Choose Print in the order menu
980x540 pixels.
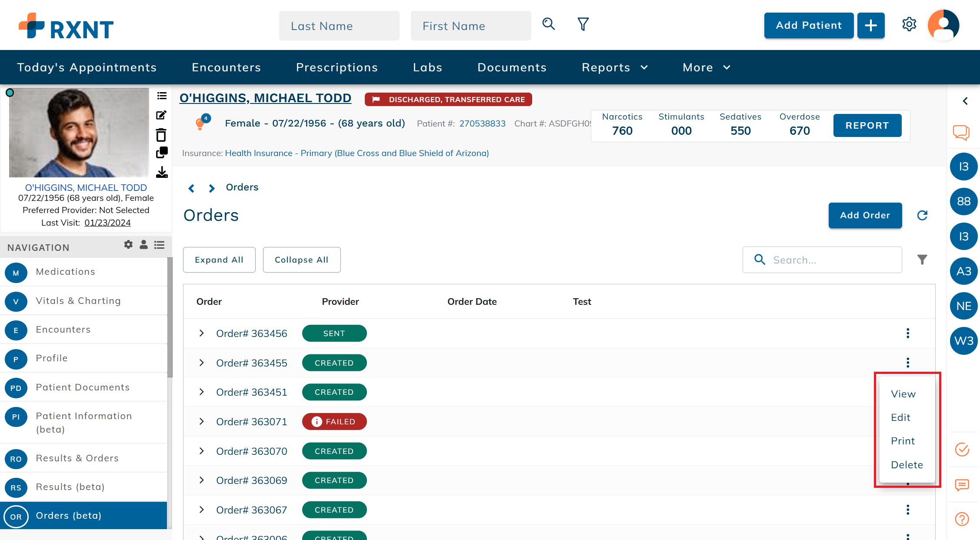click(x=903, y=441)
